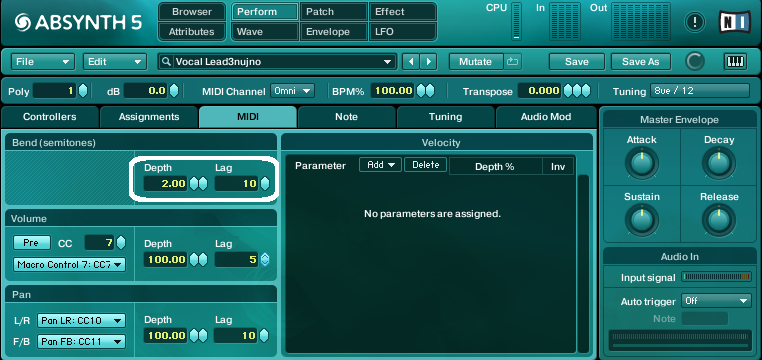Switch to the Note tab
Viewport: 762px width, 360px height.
coord(346,117)
